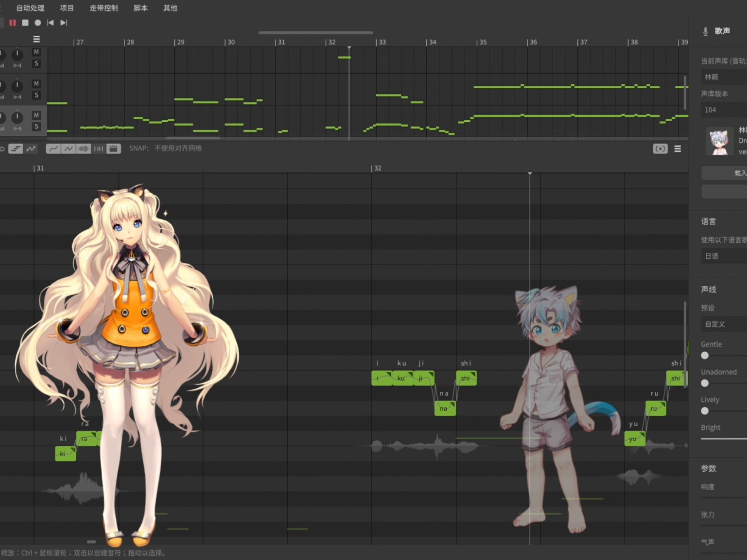Toggle phoneme |a| label display
Image resolution: width=747 pixels, height=560 pixels.
coord(98,149)
